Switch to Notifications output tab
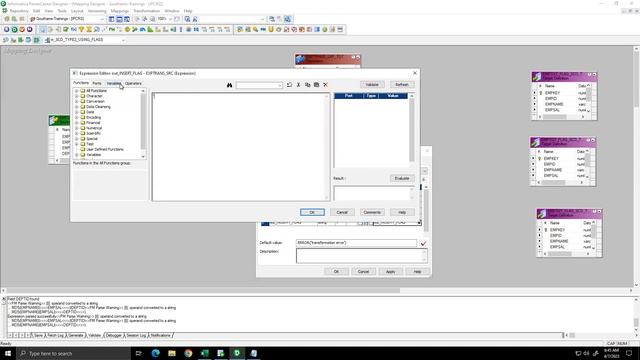640x360 pixels. click(x=161, y=335)
